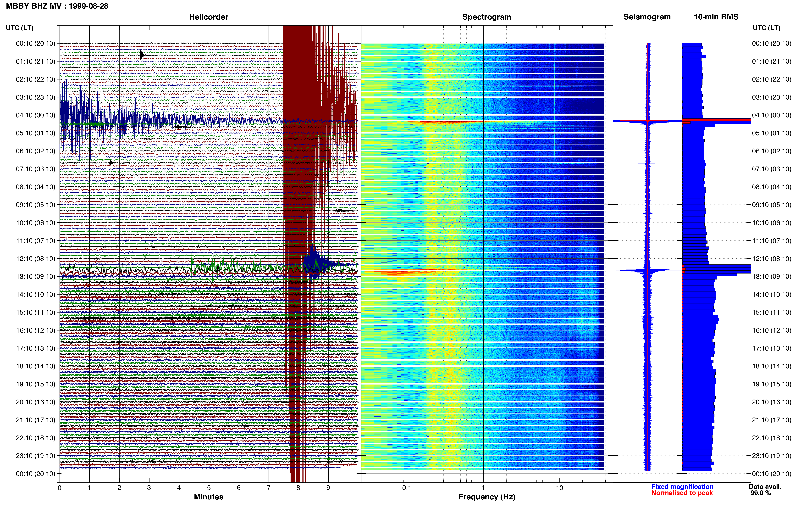Click the 'Fixed magnification' legend text
This screenshot has width=812, height=508.
point(682,486)
